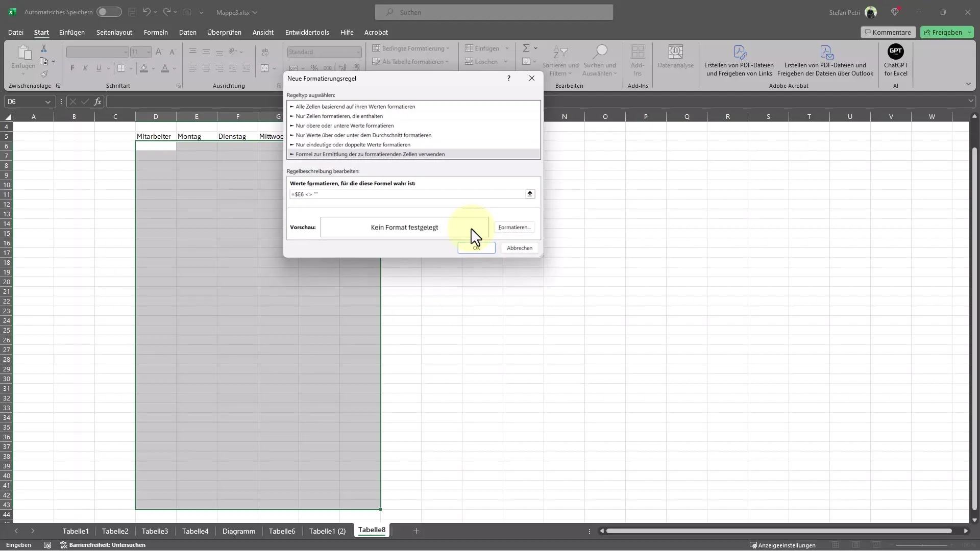This screenshot has width=980, height=551.
Task: Click the Save disk icon in title bar
Action: tap(132, 12)
